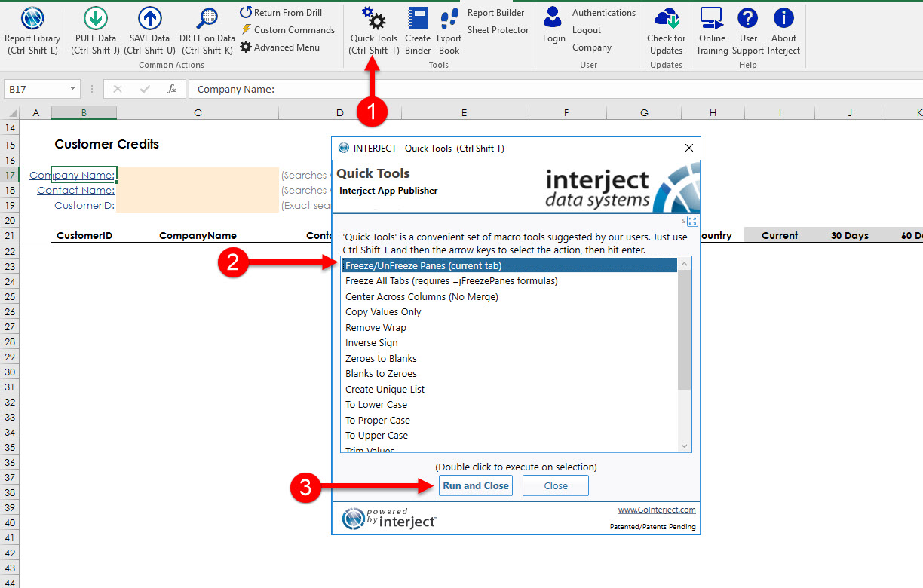The width and height of the screenshot is (923, 588).
Task: Select the Customer Credits title cell
Action: pyautogui.click(x=107, y=144)
